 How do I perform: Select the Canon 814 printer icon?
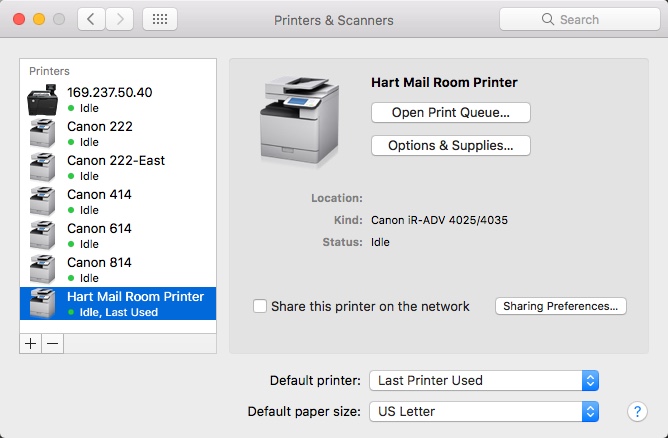tap(43, 269)
